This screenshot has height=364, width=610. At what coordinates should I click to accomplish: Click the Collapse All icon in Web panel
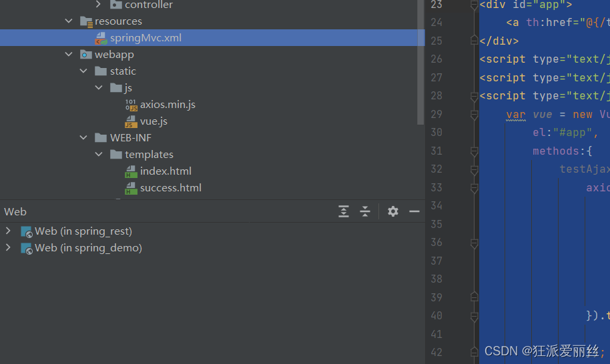coord(365,211)
